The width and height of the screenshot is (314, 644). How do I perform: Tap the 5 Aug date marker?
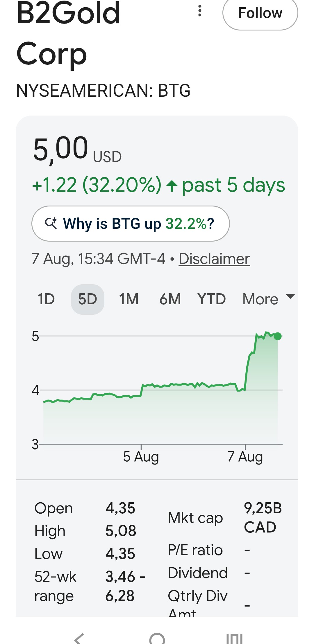141,456
